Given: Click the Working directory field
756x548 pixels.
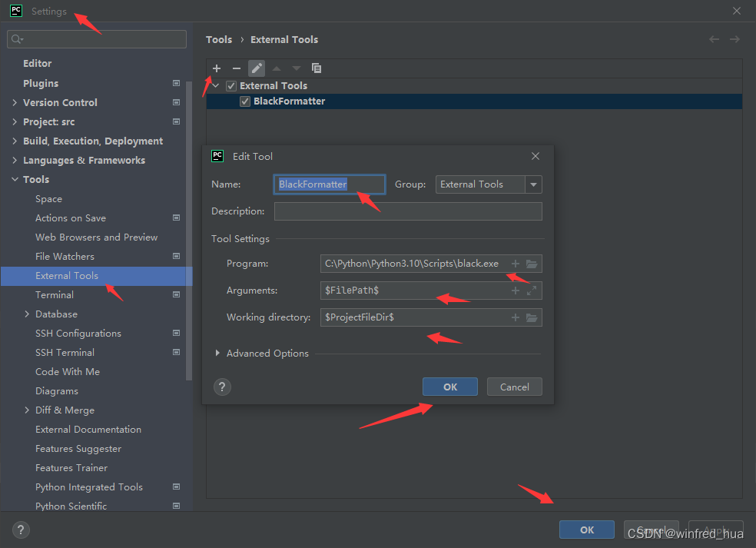Looking at the screenshot, I should 415,317.
